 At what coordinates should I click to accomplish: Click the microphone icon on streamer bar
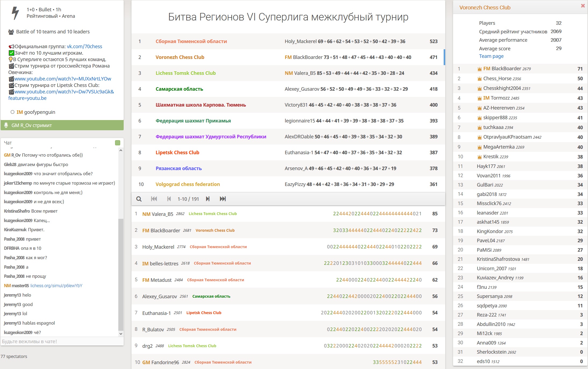click(6, 125)
